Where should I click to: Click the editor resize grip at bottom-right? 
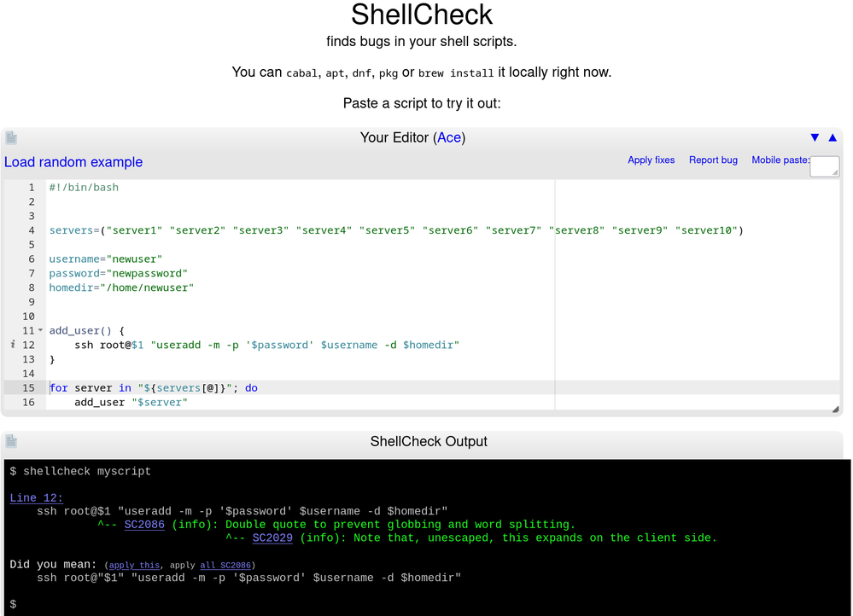(x=834, y=410)
